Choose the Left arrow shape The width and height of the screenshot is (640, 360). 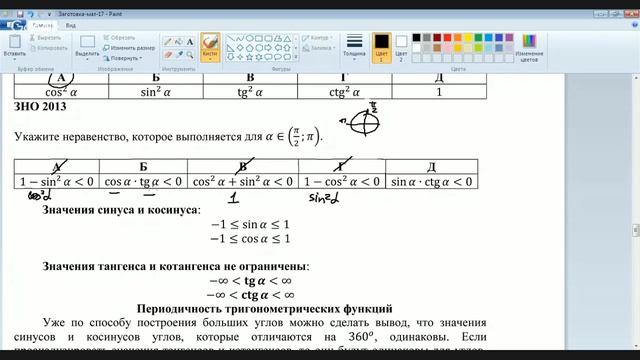coord(278,48)
